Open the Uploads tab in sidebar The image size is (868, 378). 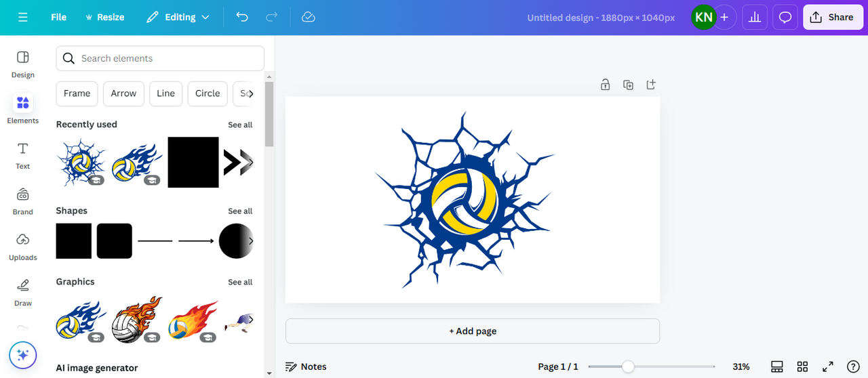[23, 247]
